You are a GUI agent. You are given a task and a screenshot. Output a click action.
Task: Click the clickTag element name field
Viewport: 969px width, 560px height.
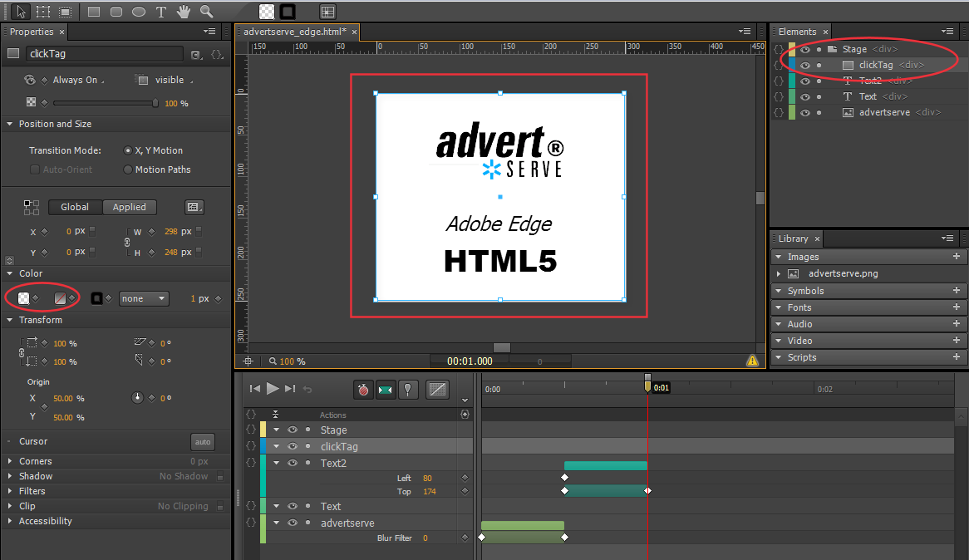coord(104,54)
